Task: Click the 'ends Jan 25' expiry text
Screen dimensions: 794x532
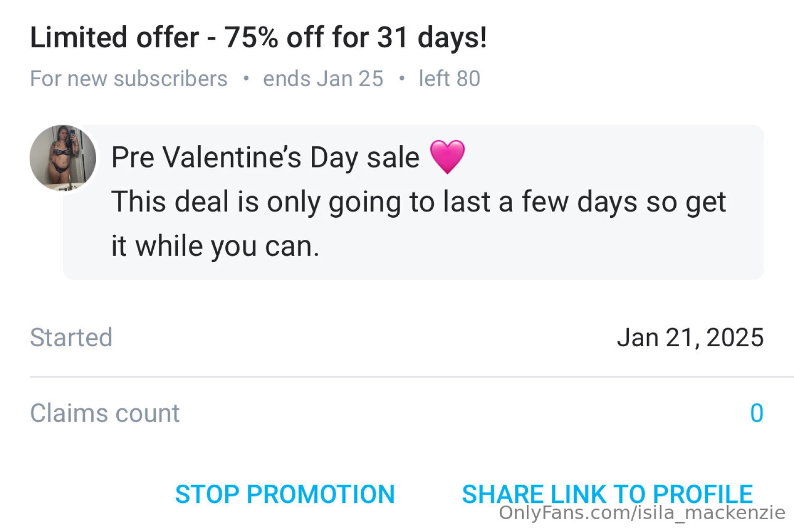Action: 323,78
